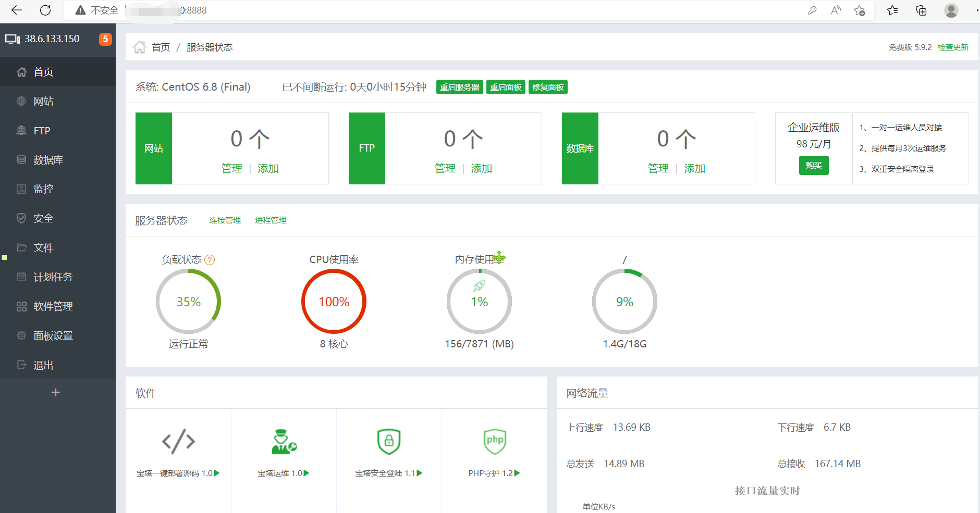Click the 安全 shield icon in the sidebar
This screenshot has height=513, width=980.
coord(21,218)
